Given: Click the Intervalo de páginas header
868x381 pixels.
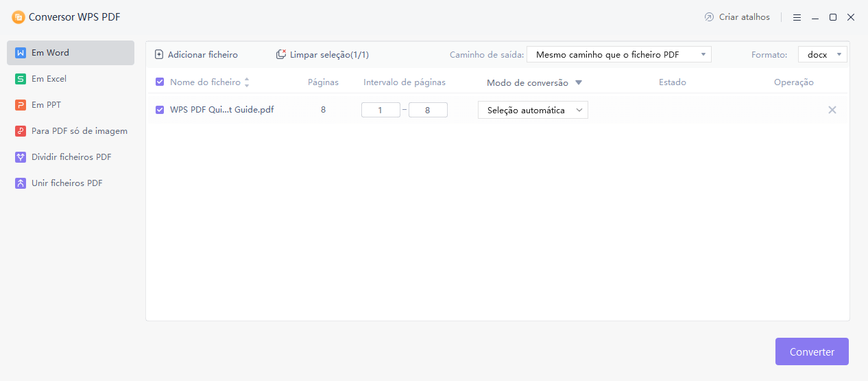Looking at the screenshot, I should click(405, 82).
